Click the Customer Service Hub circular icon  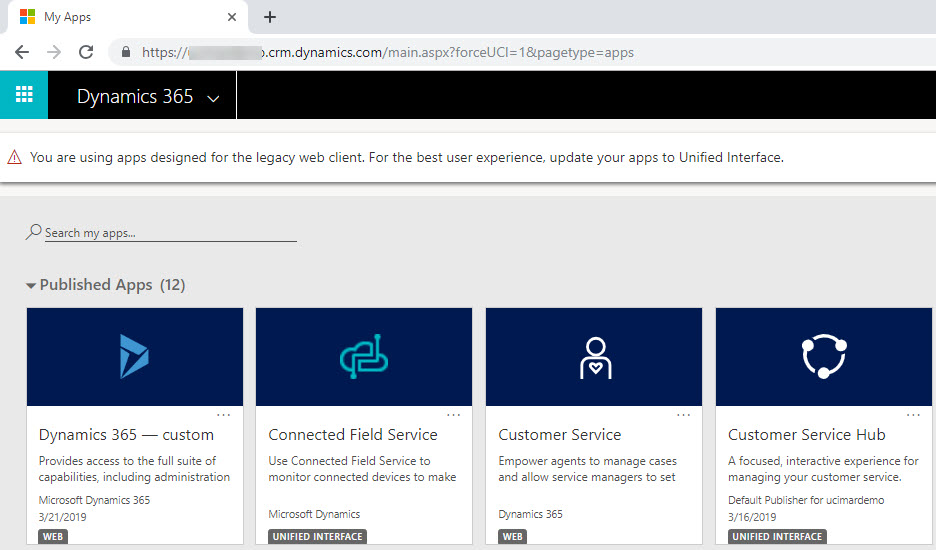824,356
